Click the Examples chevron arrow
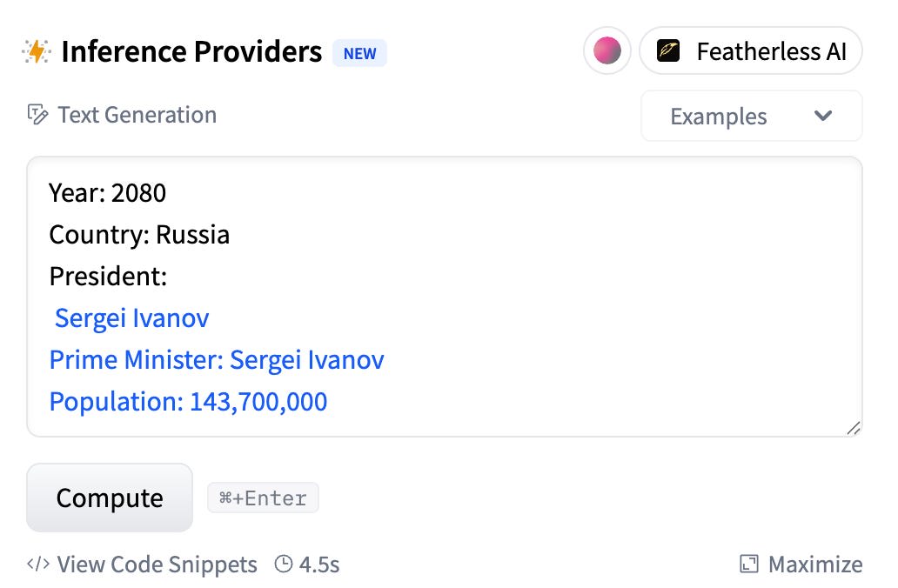Screen dimensions: 898x588 click(x=823, y=116)
